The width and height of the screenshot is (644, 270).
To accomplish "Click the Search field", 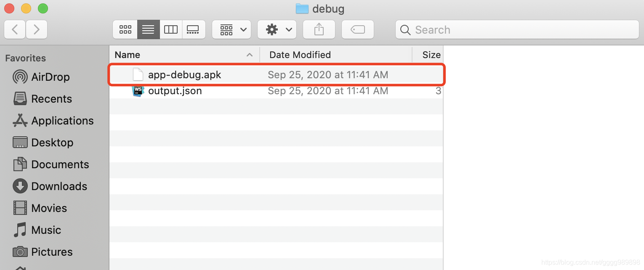I will pos(517,29).
